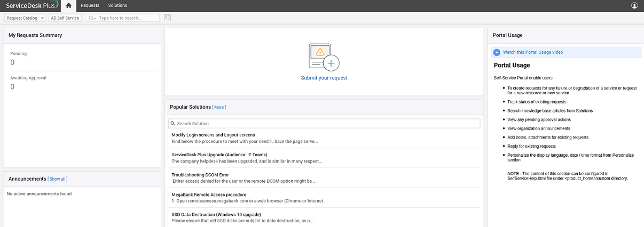Click the Submit your request link

[x=324, y=78]
